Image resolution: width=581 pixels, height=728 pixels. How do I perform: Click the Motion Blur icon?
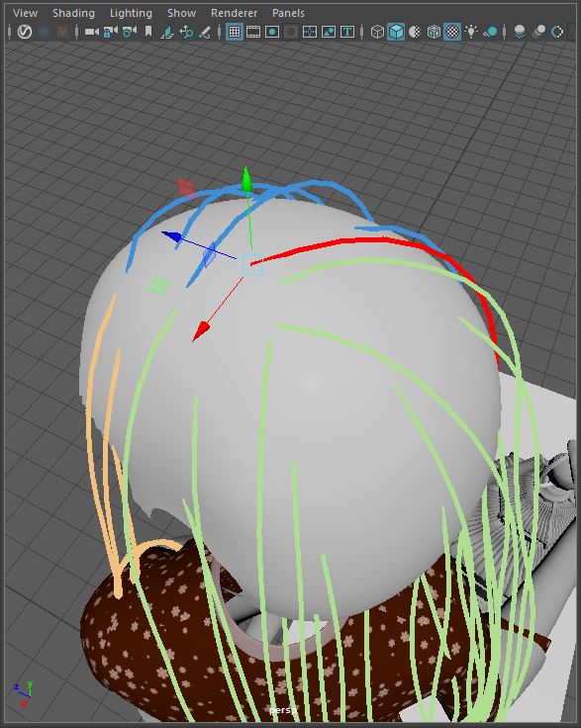(538, 32)
